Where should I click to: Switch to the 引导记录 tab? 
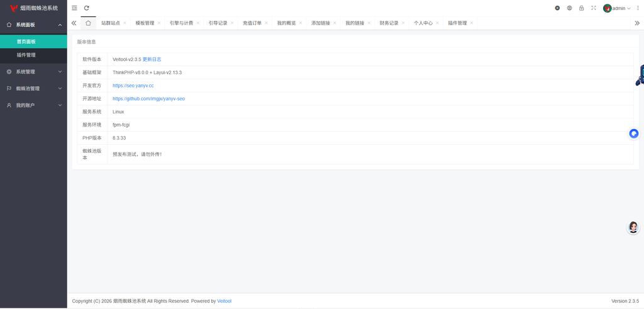click(x=218, y=23)
